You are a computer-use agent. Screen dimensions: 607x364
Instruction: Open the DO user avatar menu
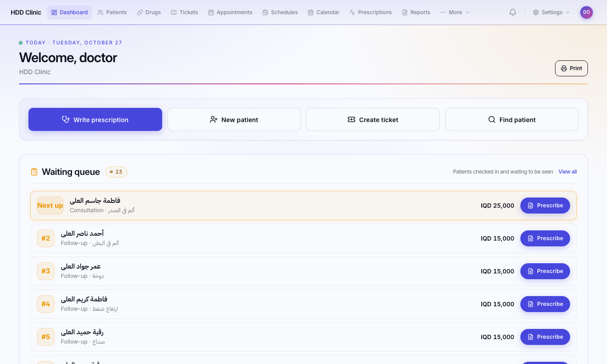pyautogui.click(x=587, y=12)
